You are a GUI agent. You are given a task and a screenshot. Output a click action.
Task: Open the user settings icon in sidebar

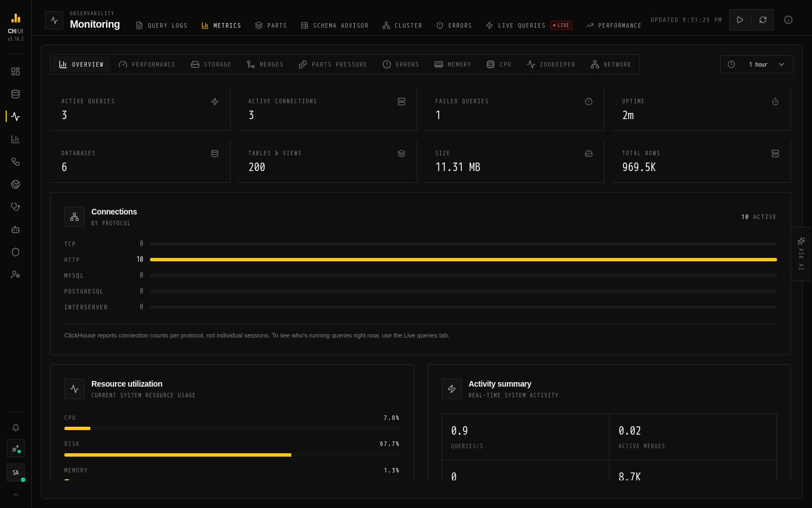15,275
